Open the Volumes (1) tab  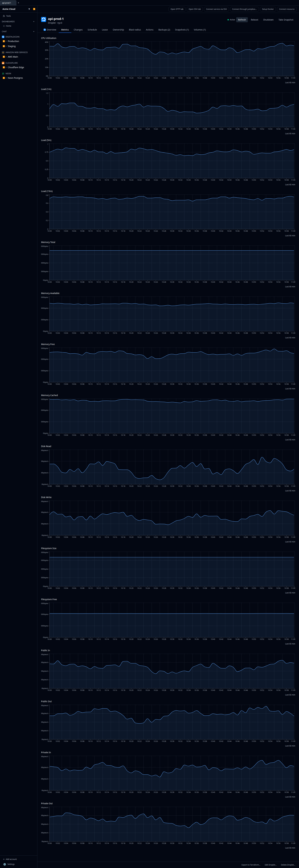click(200, 30)
